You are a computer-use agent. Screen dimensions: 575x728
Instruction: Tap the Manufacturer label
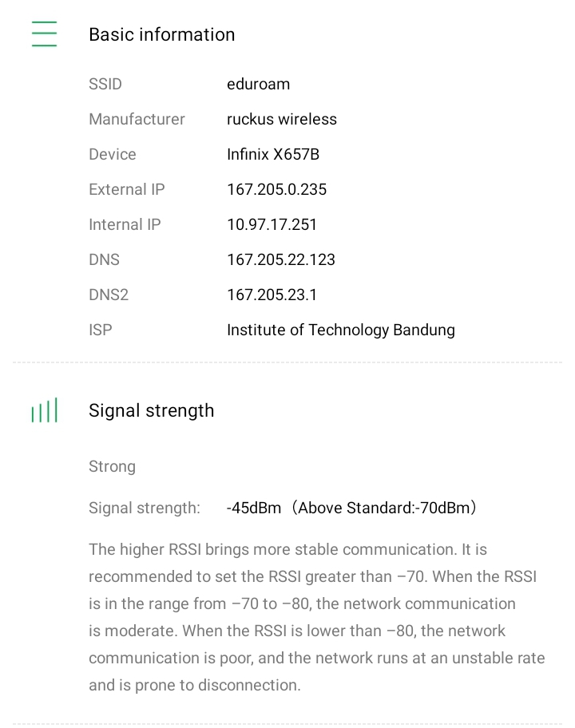tap(137, 119)
